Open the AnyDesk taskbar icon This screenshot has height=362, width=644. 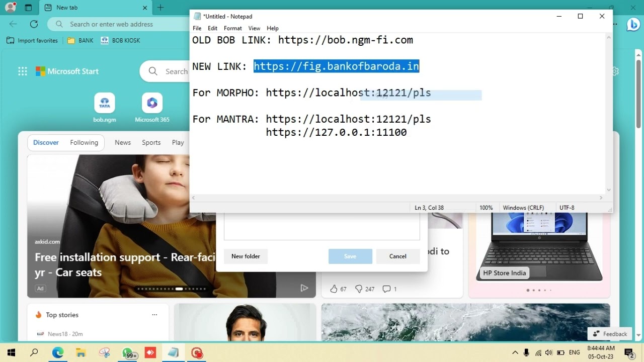[150, 353]
